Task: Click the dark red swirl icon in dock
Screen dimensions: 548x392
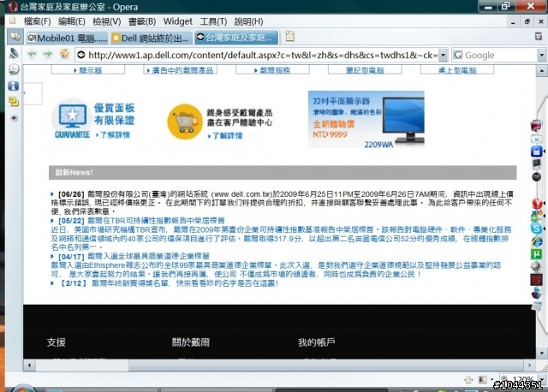Action: 537,280
